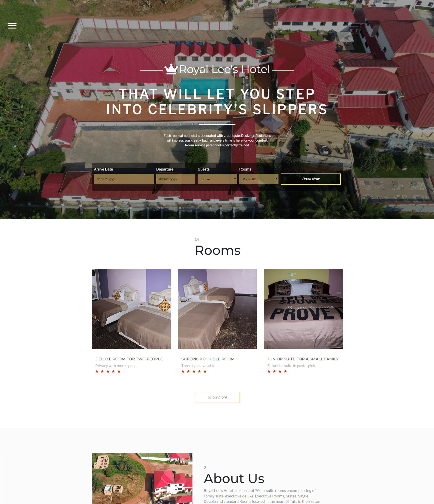434x504 pixels.
Task: Click the Deluxe Room photo thumbnail
Action: (x=131, y=309)
